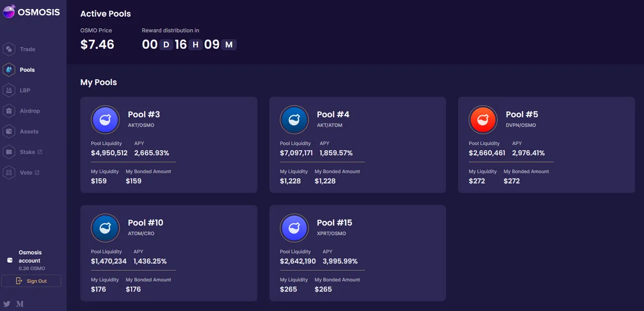Open the Medium link icon

[20, 303]
